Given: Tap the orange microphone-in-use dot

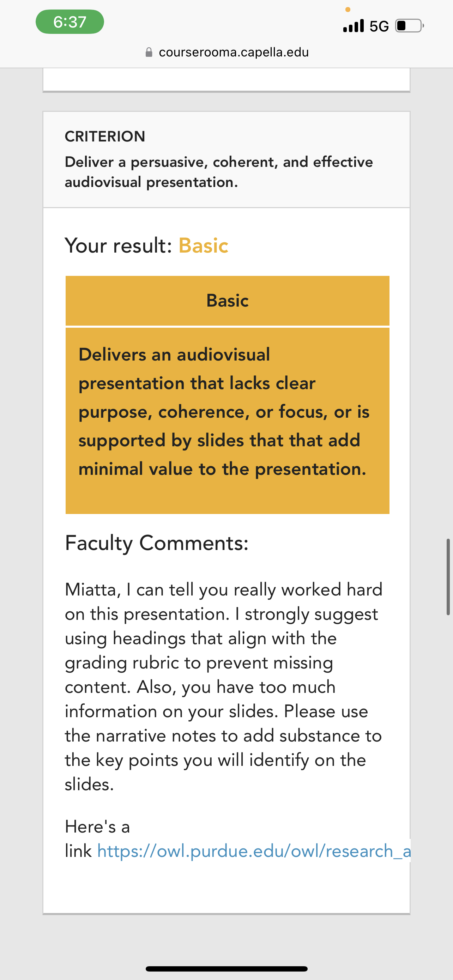Looking at the screenshot, I should (348, 10).
